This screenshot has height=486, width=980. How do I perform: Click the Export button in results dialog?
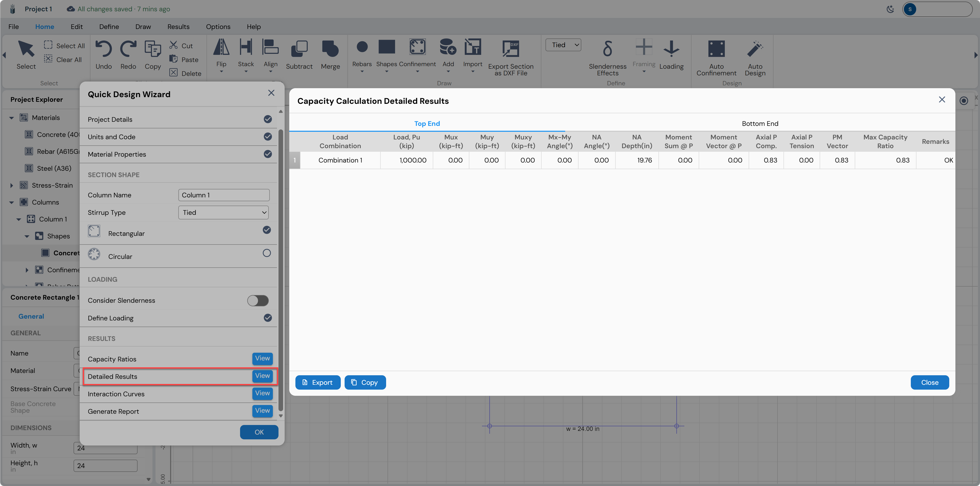click(318, 382)
